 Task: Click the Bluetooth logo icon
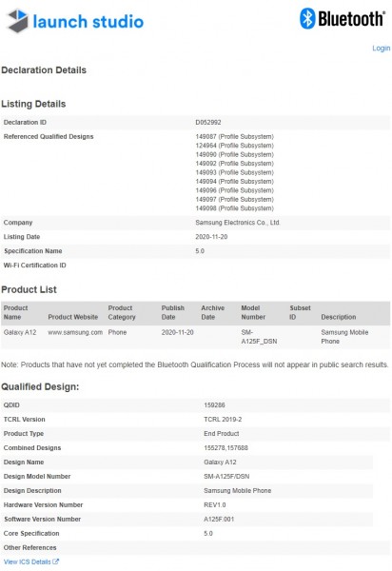[x=307, y=18]
